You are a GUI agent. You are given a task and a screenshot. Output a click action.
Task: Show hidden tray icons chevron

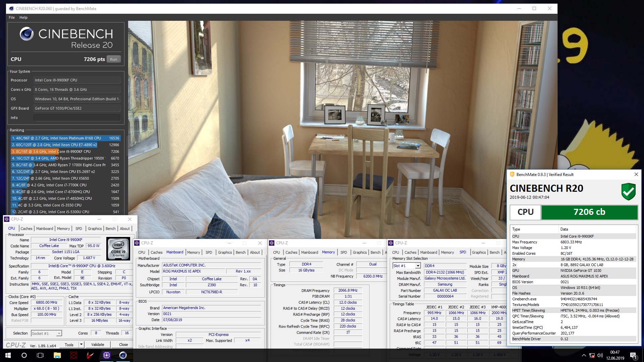click(x=584, y=355)
